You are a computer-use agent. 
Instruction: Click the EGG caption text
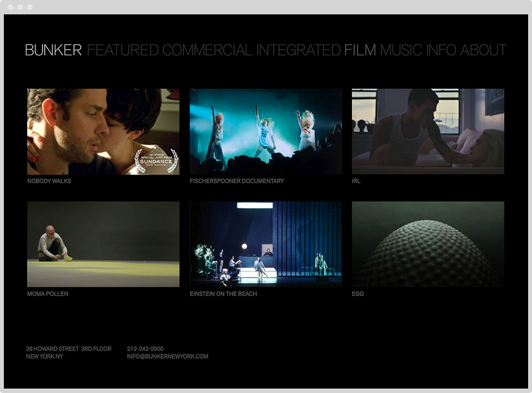[x=357, y=294]
